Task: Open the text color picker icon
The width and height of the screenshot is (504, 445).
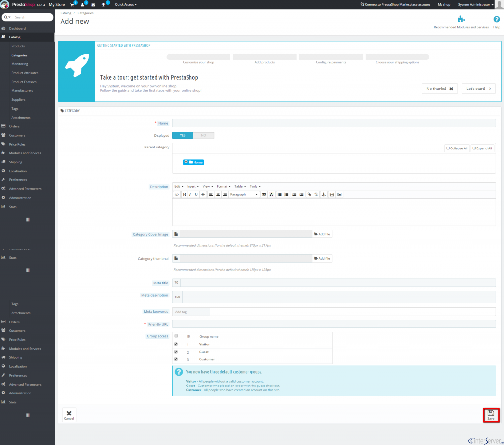Action: click(x=271, y=195)
